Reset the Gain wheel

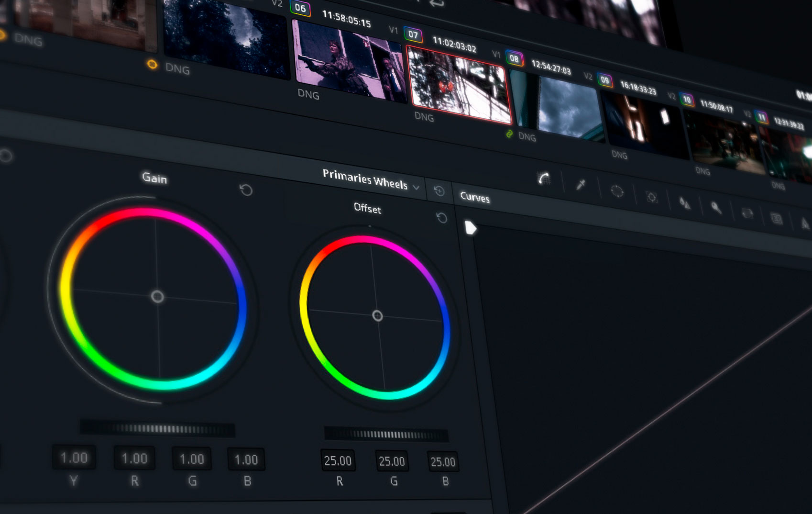(246, 190)
